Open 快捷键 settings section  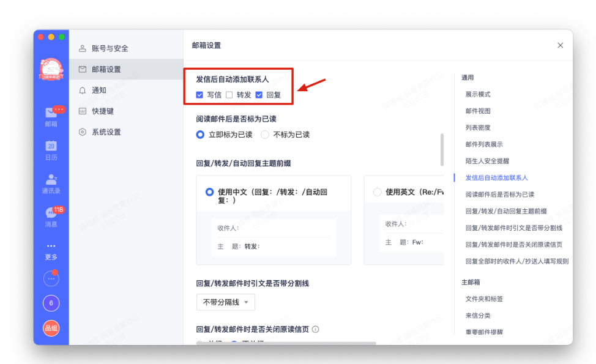click(126, 111)
